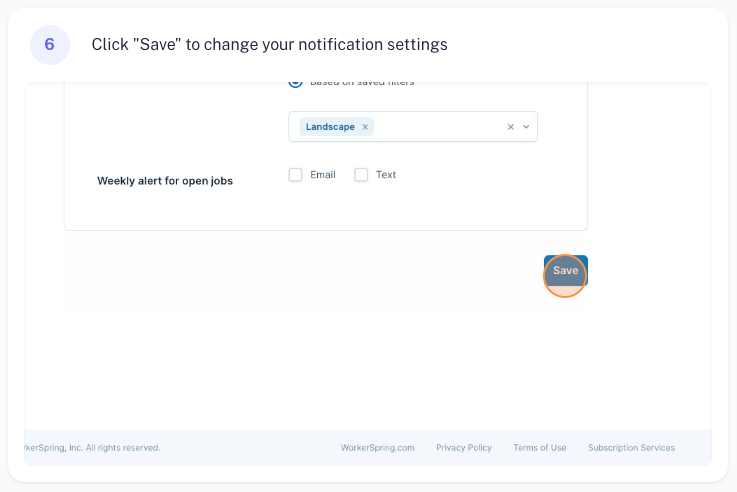
Task: Enable Text weekly alert checkbox
Action: tap(361, 175)
